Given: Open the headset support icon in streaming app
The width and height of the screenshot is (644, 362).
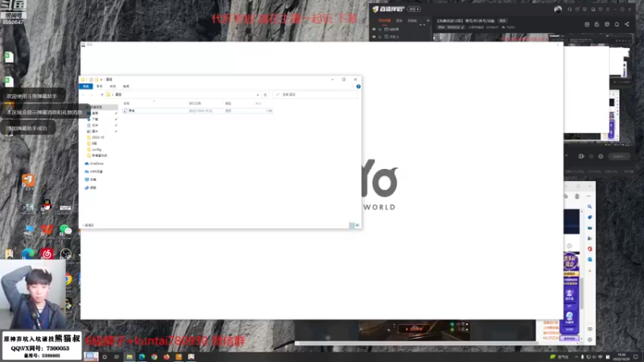Looking at the screenshot, I should pyautogui.click(x=569, y=9).
